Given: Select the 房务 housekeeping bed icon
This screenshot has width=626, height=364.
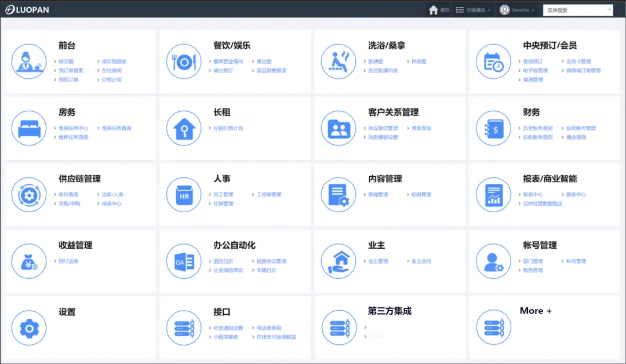Looking at the screenshot, I should (x=29, y=128).
